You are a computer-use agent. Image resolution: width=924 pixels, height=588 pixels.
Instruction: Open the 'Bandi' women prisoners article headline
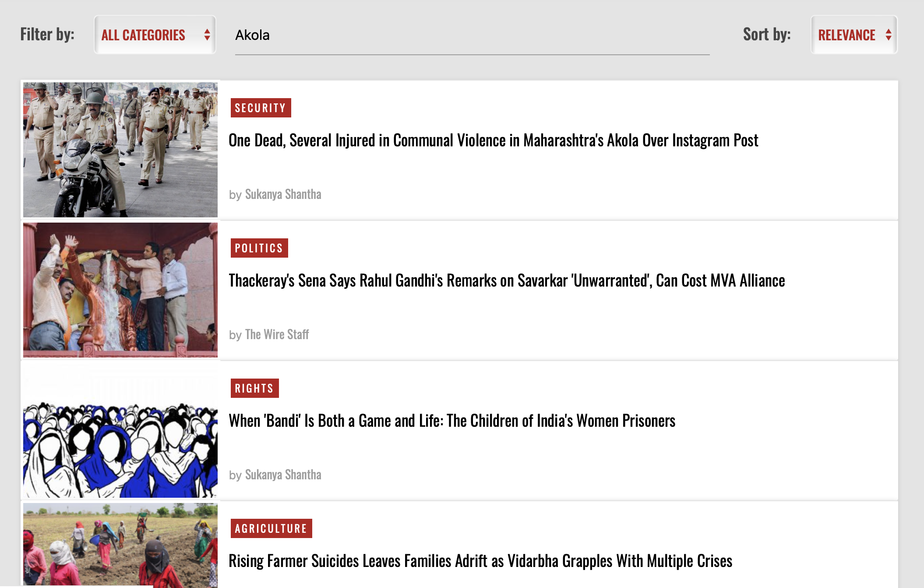(452, 421)
